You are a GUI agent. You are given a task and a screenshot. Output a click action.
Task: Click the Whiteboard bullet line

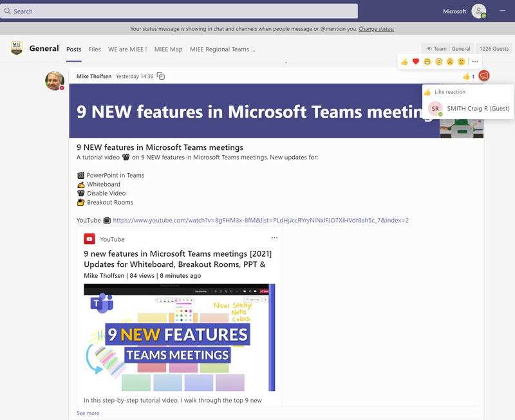pyautogui.click(x=98, y=185)
